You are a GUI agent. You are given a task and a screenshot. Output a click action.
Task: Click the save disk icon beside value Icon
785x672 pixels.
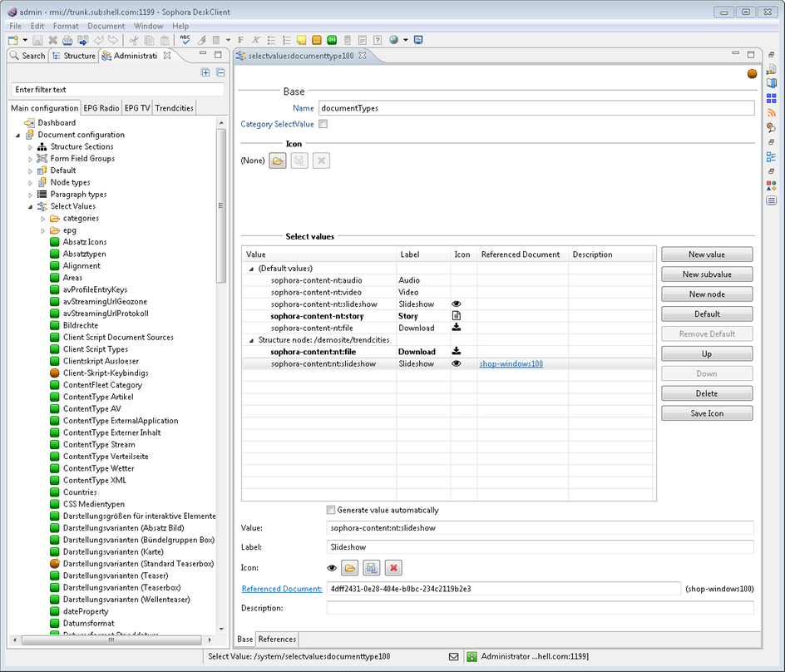tap(372, 568)
